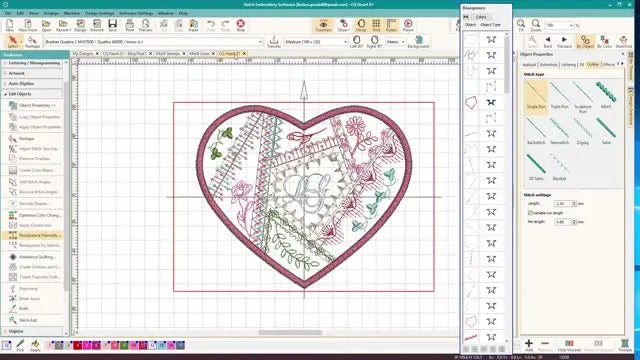Enable By Object sequence view

[585, 41]
